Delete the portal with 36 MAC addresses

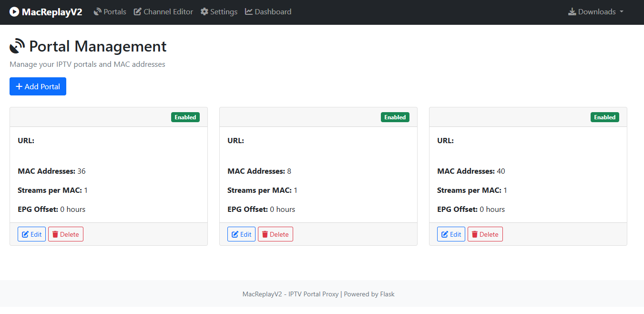pyautogui.click(x=66, y=234)
